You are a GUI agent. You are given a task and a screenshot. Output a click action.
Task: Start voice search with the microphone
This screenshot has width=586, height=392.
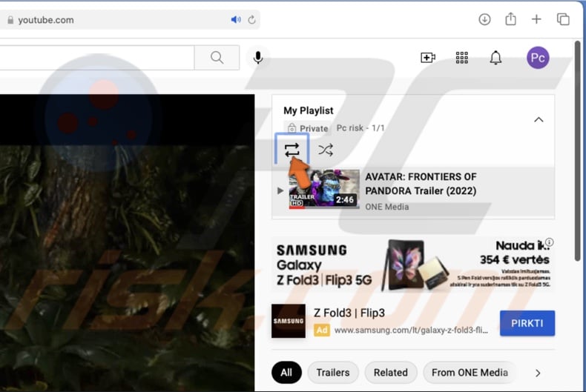pos(258,58)
